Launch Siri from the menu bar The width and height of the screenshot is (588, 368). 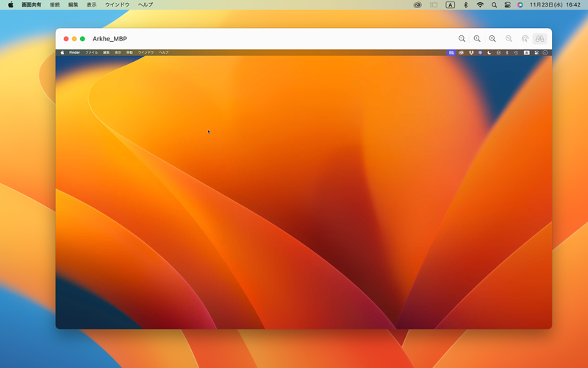[520, 5]
